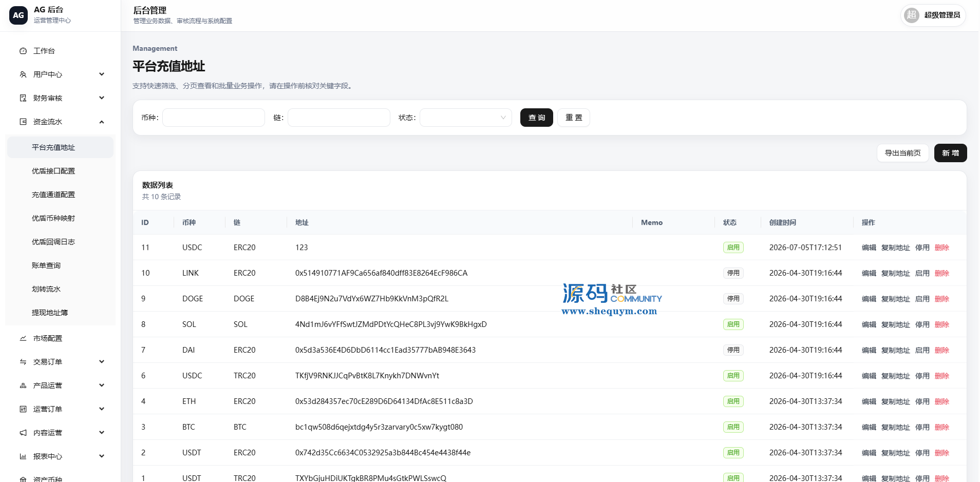Expand the 报表中心 menu chevron
Screen dimensions: 980x482
[102, 456]
